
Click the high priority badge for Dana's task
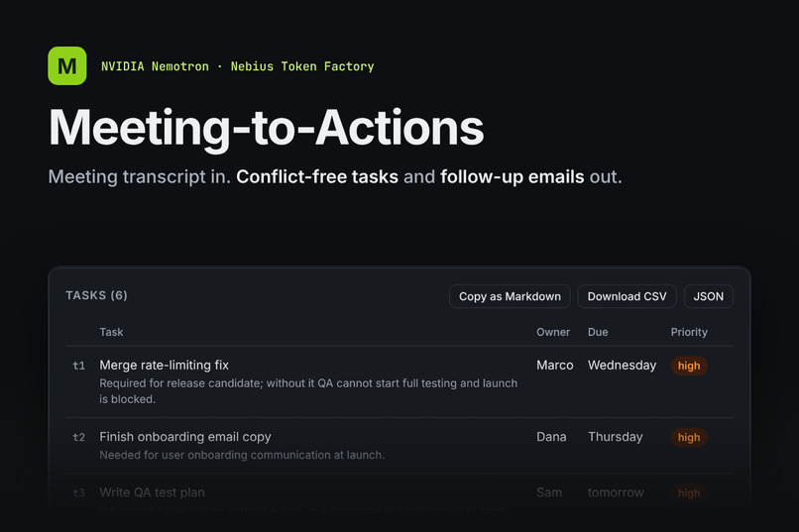pyautogui.click(x=688, y=437)
